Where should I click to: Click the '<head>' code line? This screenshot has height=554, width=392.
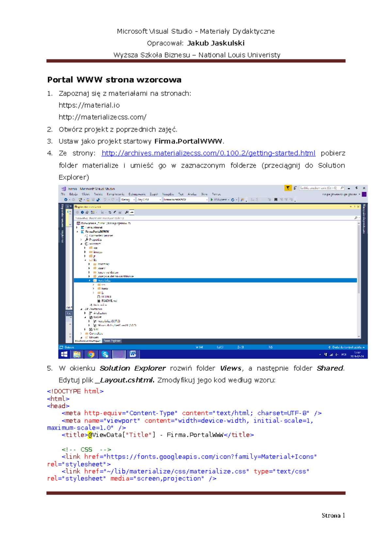tap(58, 406)
